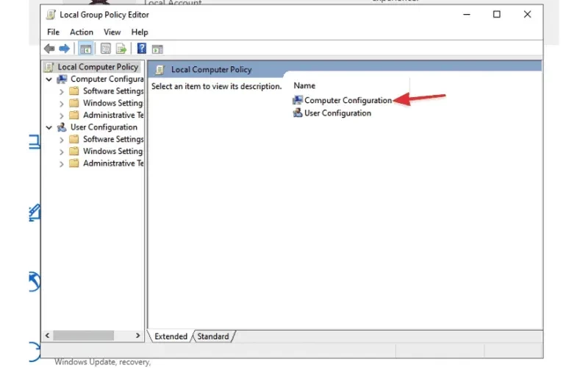Select Computer Configuration text in the right pane
The width and height of the screenshot is (588, 368).
(x=348, y=100)
